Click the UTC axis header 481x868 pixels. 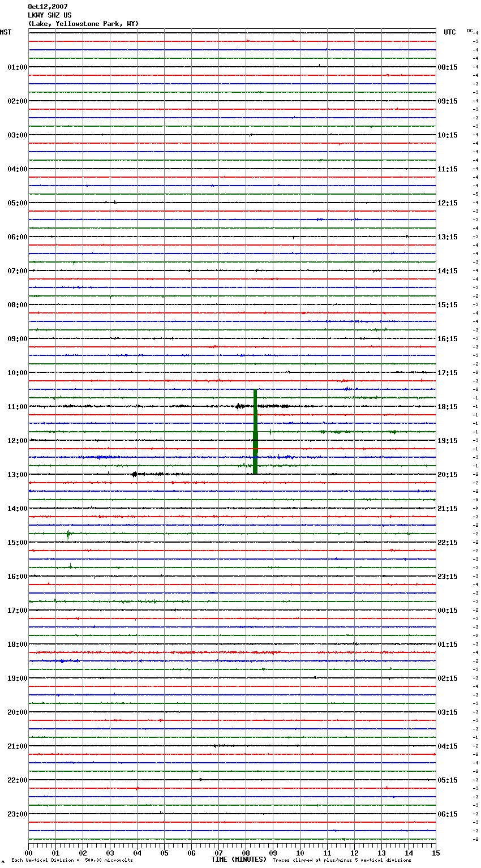[x=450, y=32]
